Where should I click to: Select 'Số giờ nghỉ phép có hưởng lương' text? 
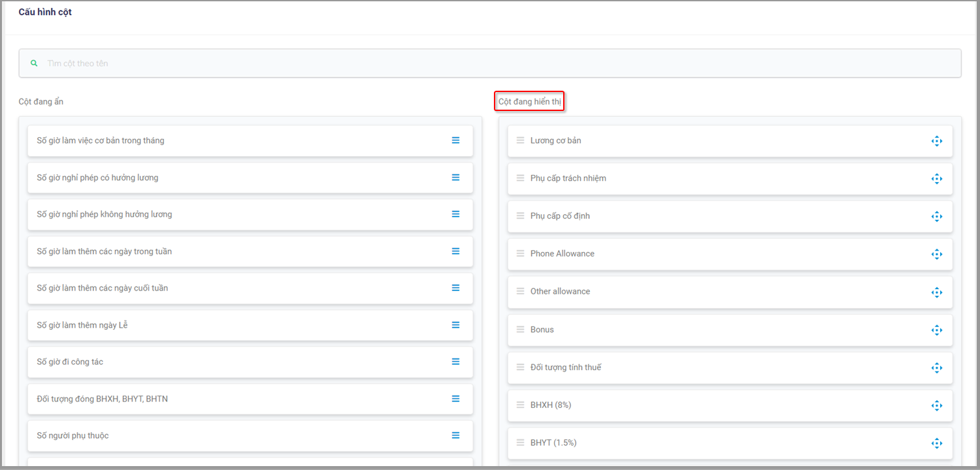click(x=97, y=178)
